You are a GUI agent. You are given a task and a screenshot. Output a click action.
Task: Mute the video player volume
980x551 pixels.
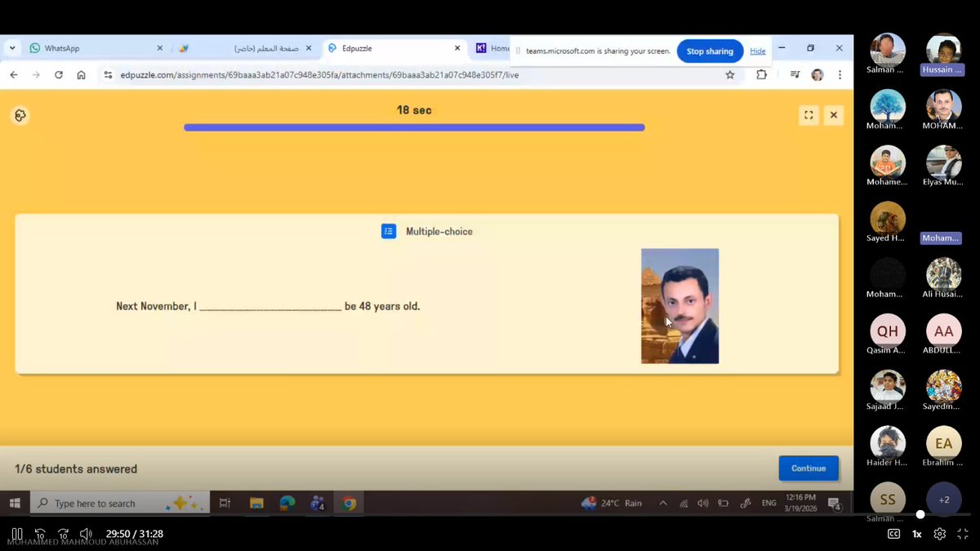(x=86, y=534)
